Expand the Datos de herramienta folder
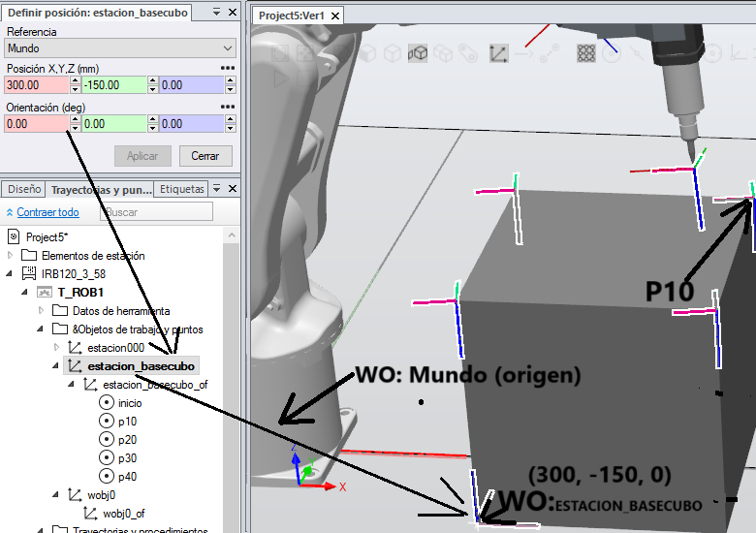Viewport: 756px width, 533px height. coord(42,311)
